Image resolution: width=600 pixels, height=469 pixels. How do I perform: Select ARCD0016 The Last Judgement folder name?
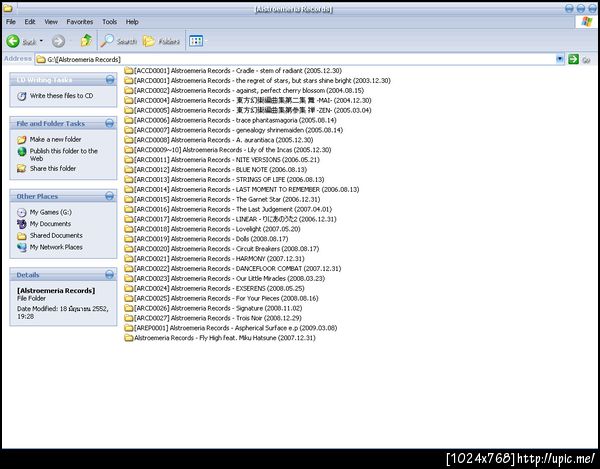pos(233,209)
